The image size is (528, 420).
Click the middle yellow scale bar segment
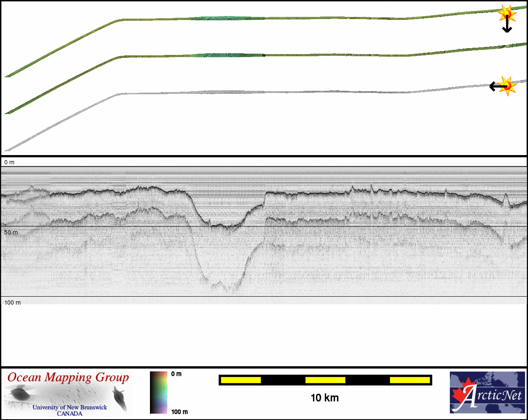tap(325, 380)
